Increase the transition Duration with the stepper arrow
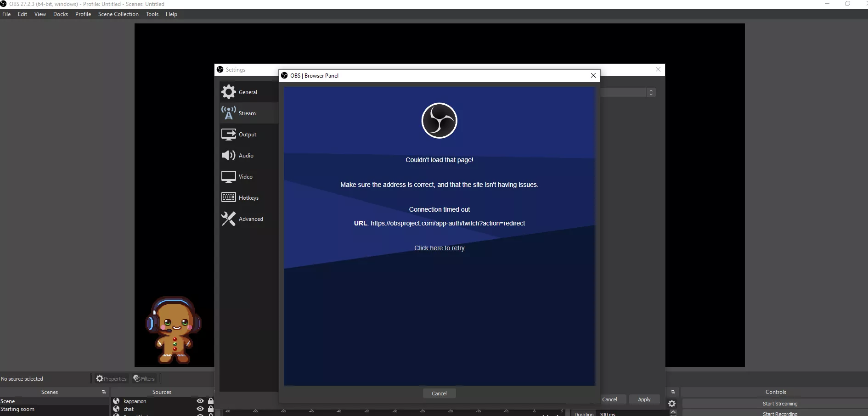This screenshot has height=416, width=868. coord(673,411)
